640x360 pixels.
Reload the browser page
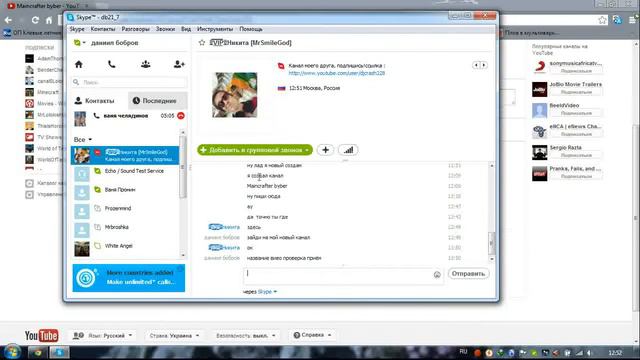click(35, 20)
